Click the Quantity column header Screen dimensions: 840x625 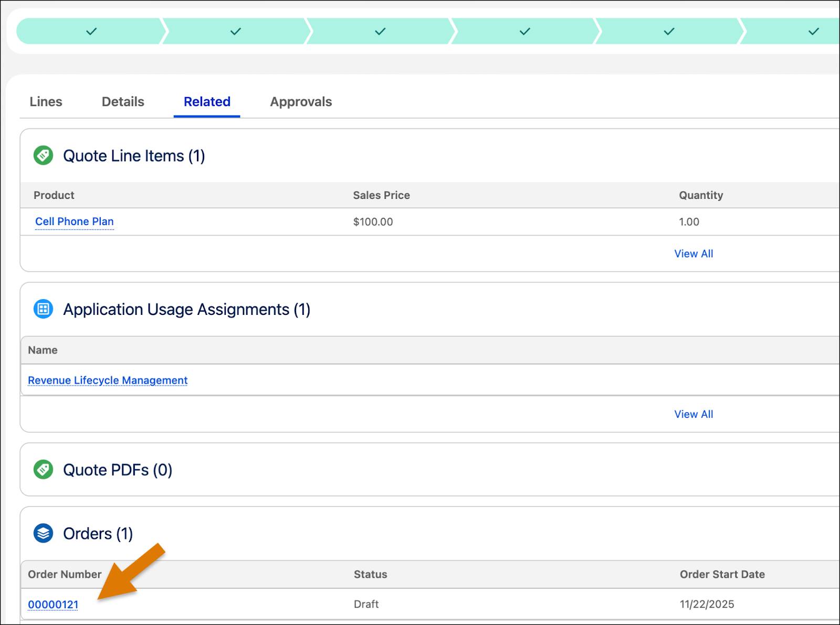tap(701, 195)
